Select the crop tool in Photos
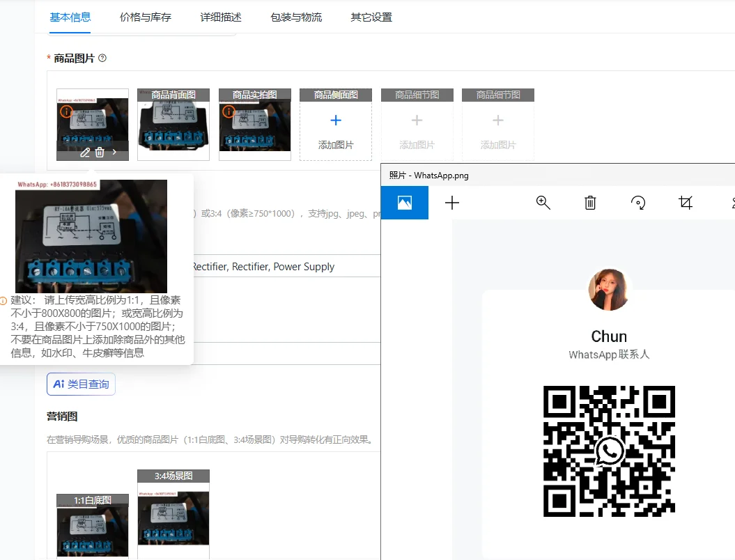The width and height of the screenshot is (735, 560). [686, 203]
